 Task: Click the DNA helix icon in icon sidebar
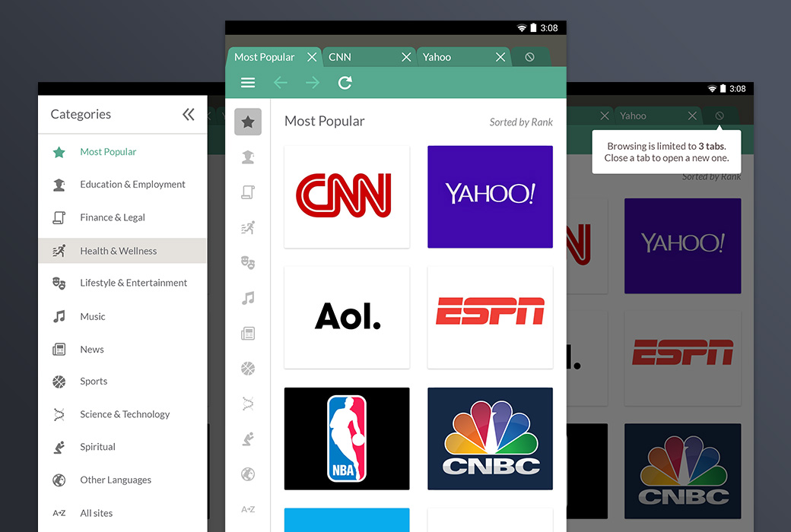(248, 404)
